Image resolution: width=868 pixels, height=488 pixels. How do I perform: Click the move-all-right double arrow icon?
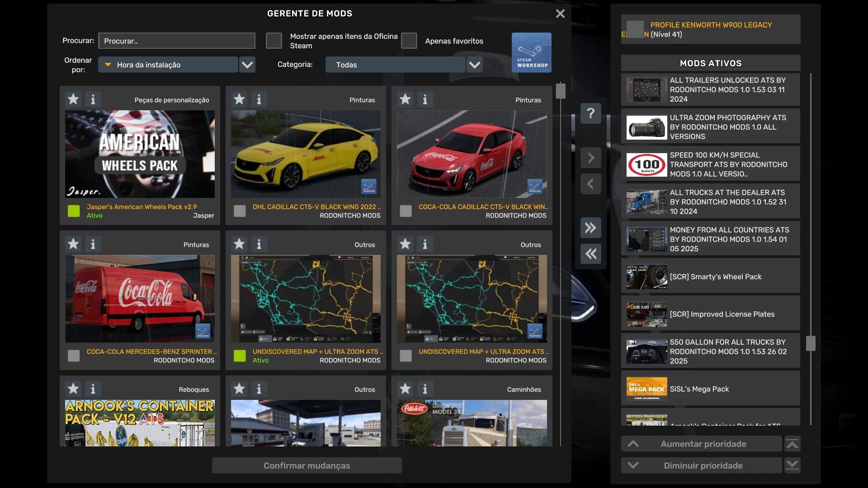pos(590,228)
